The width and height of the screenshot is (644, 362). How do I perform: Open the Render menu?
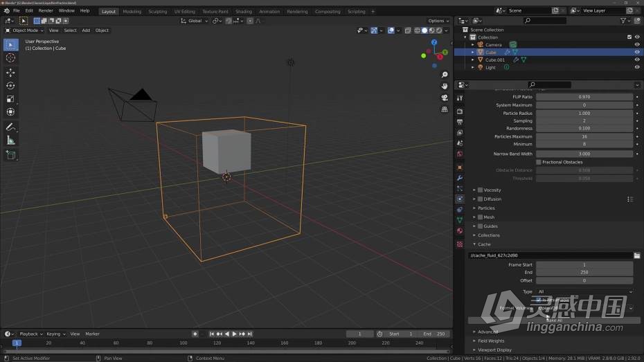46,10
